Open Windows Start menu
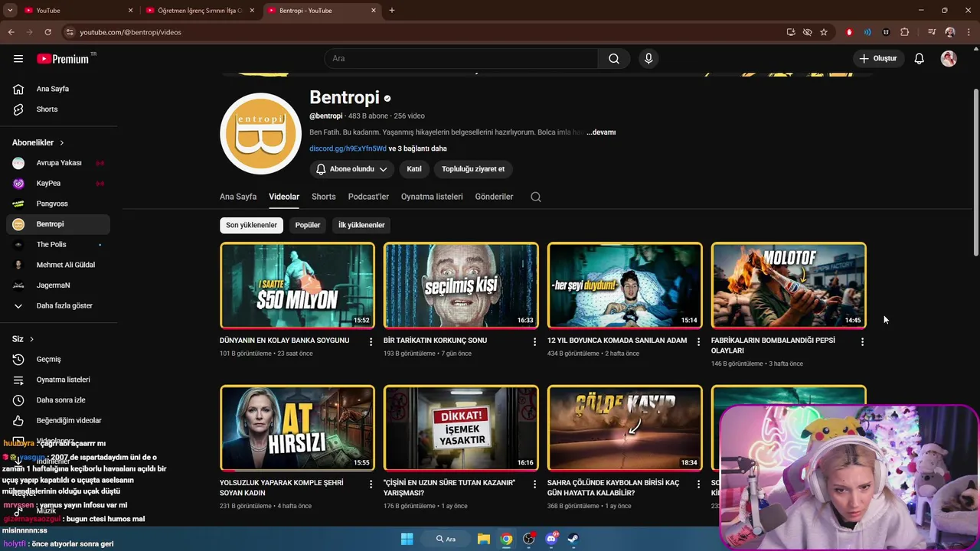980x551 pixels. pyautogui.click(x=407, y=539)
